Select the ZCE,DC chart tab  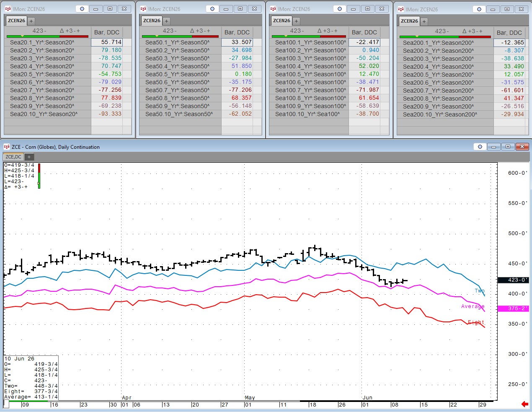coord(13,157)
